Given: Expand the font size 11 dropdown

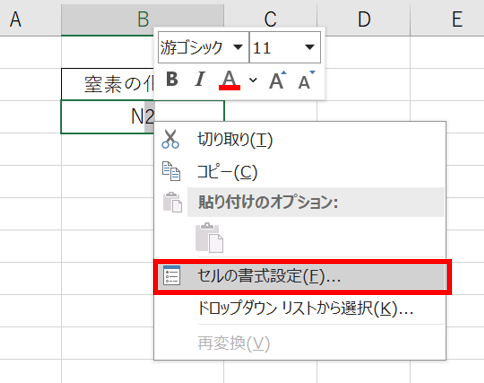Looking at the screenshot, I should (x=310, y=47).
